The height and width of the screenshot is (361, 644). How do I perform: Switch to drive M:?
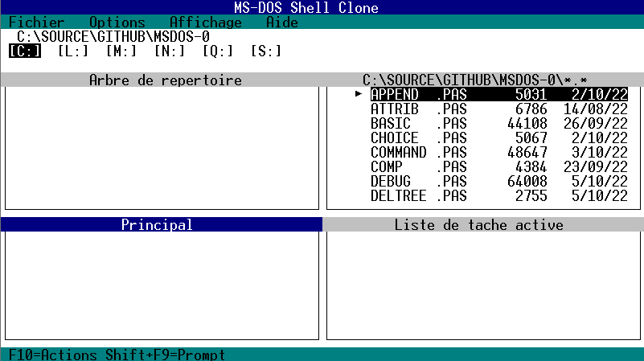point(121,51)
